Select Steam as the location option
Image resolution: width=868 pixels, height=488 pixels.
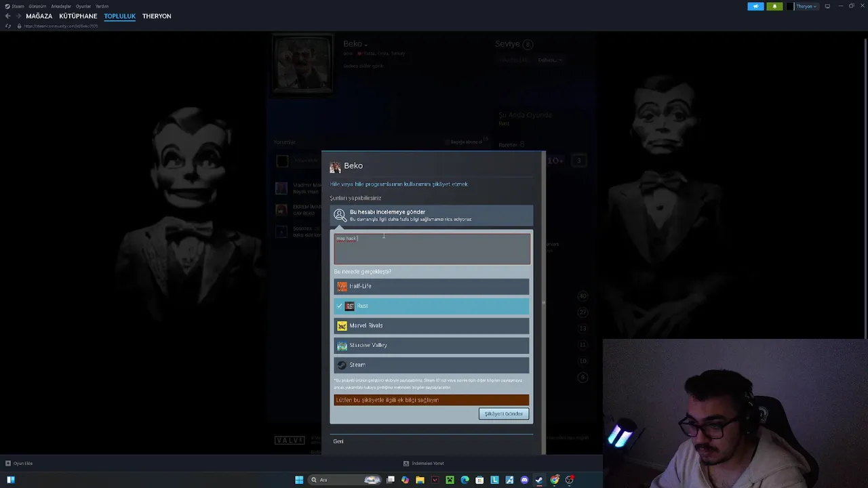(431, 365)
